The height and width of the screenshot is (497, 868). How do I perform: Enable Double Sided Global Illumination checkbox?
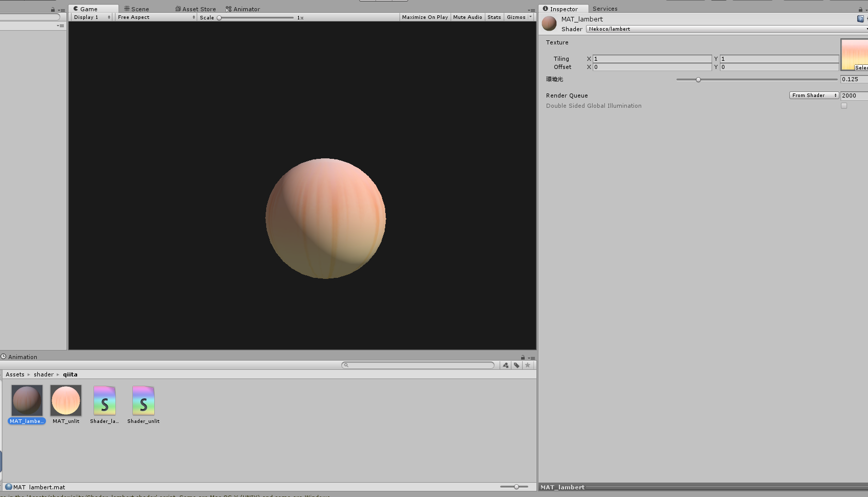(x=844, y=106)
